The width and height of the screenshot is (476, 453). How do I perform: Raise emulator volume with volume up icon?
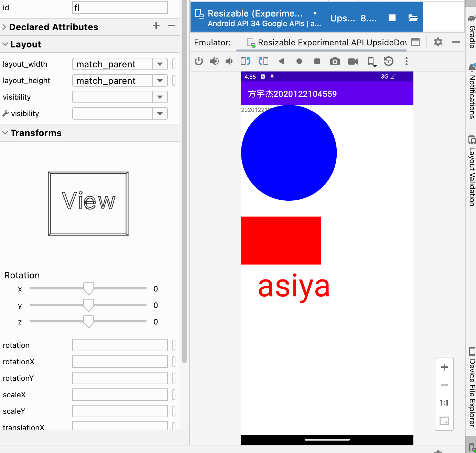coord(214,61)
